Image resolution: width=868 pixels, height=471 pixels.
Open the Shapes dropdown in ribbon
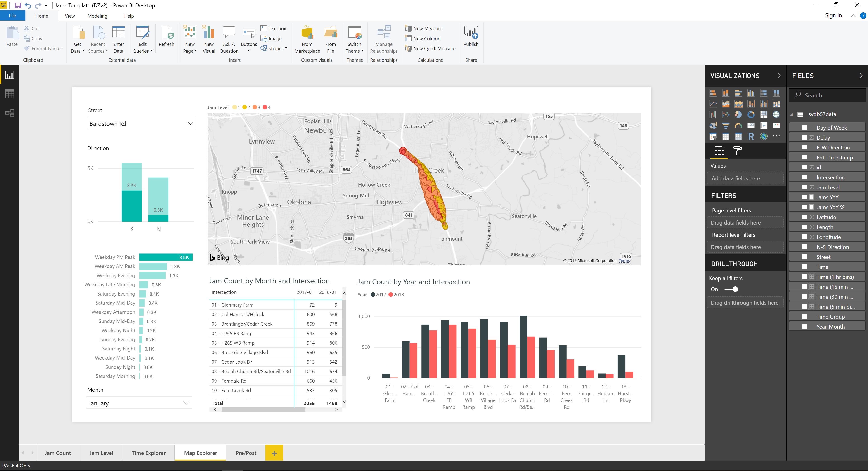click(x=274, y=49)
